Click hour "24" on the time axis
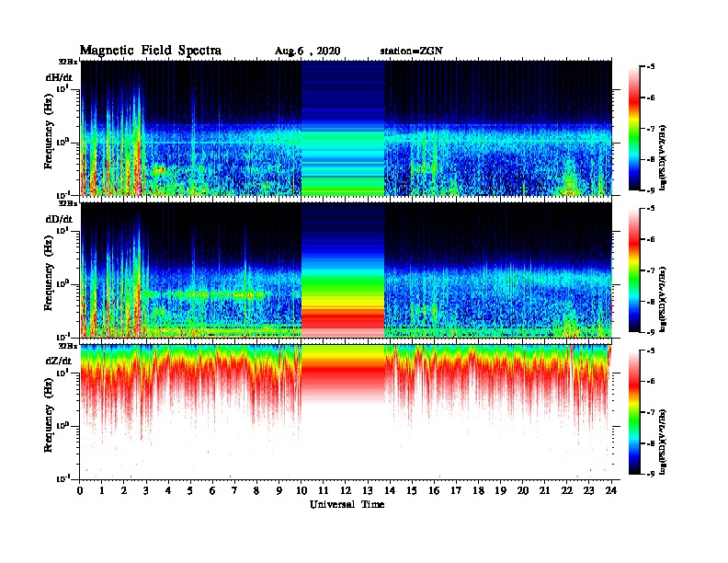Screen dimensions: 728x563 [611, 491]
